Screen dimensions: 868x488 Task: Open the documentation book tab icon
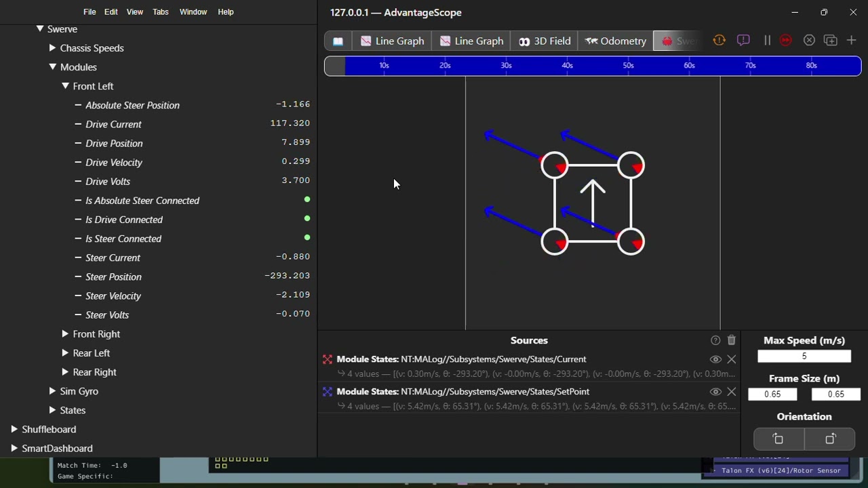338,41
